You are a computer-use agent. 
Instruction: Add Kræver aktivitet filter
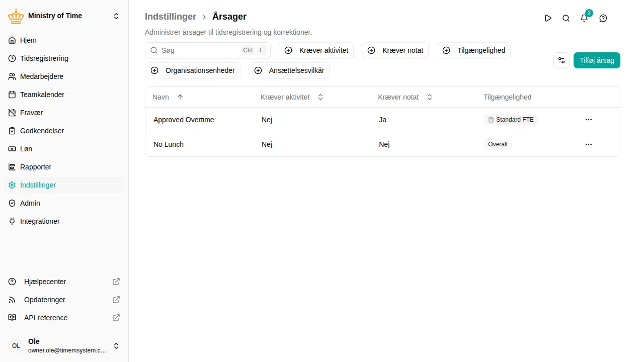[316, 50]
